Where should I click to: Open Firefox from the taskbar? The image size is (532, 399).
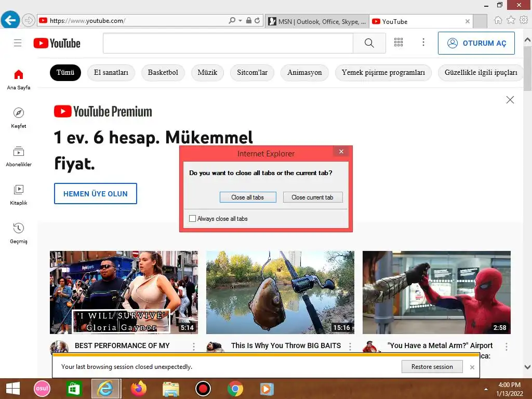(x=138, y=389)
